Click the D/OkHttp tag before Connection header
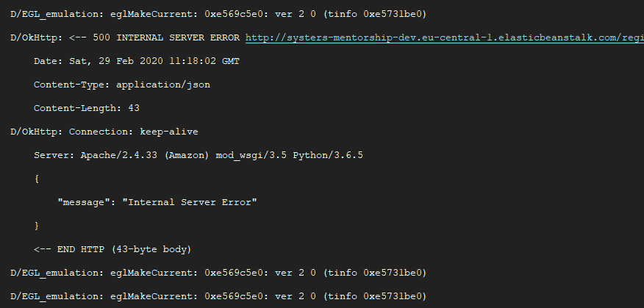644x308 pixels. pyautogui.click(x=37, y=132)
